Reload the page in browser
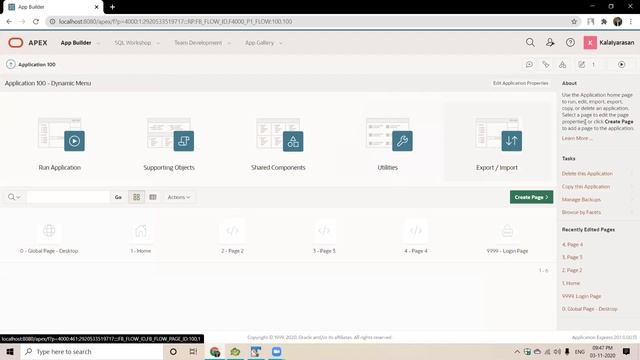The height and width of the screenshot is (360, 640). click(36, 22)
